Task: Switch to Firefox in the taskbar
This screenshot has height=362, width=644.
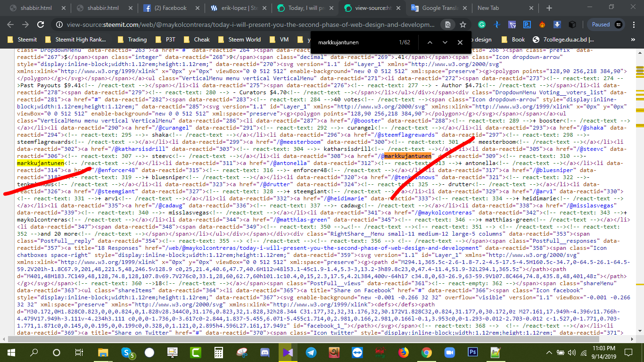Action: [403, 353]
